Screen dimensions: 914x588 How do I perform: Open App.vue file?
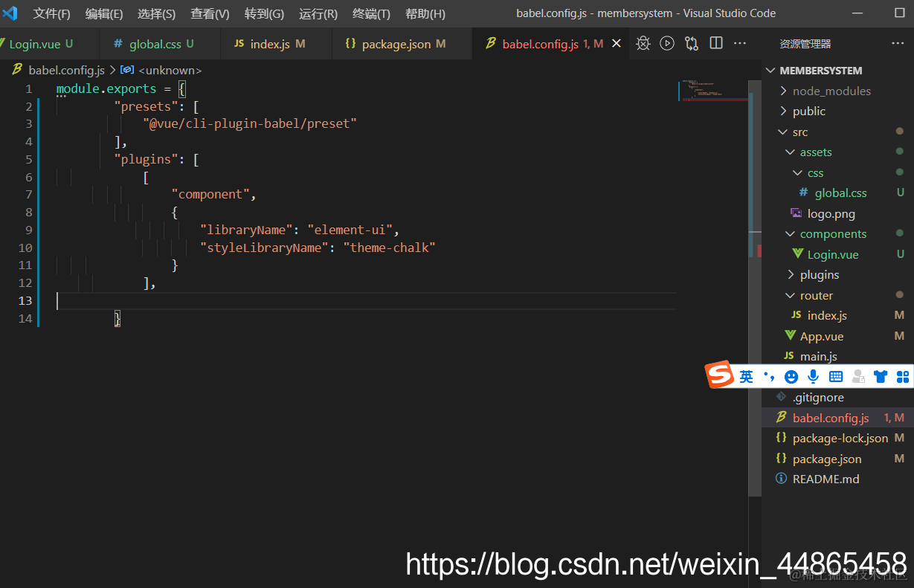click(837, 336)
